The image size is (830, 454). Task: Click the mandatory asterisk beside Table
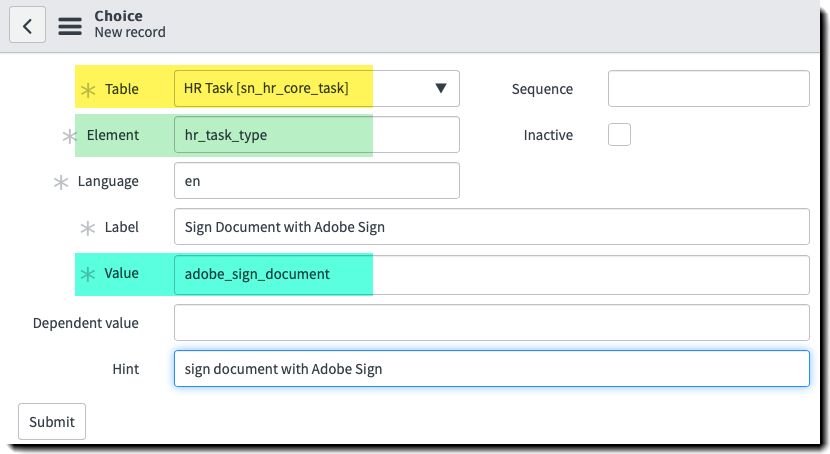click(88, 89)
